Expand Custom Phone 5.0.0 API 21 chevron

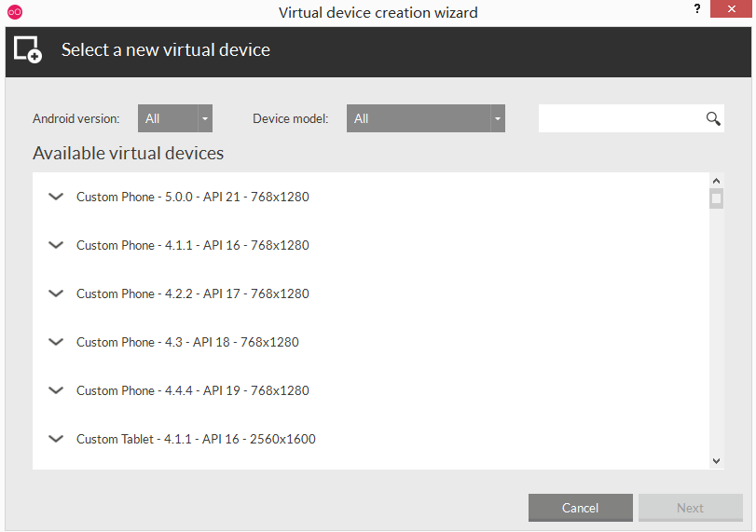tap(56, 197)
